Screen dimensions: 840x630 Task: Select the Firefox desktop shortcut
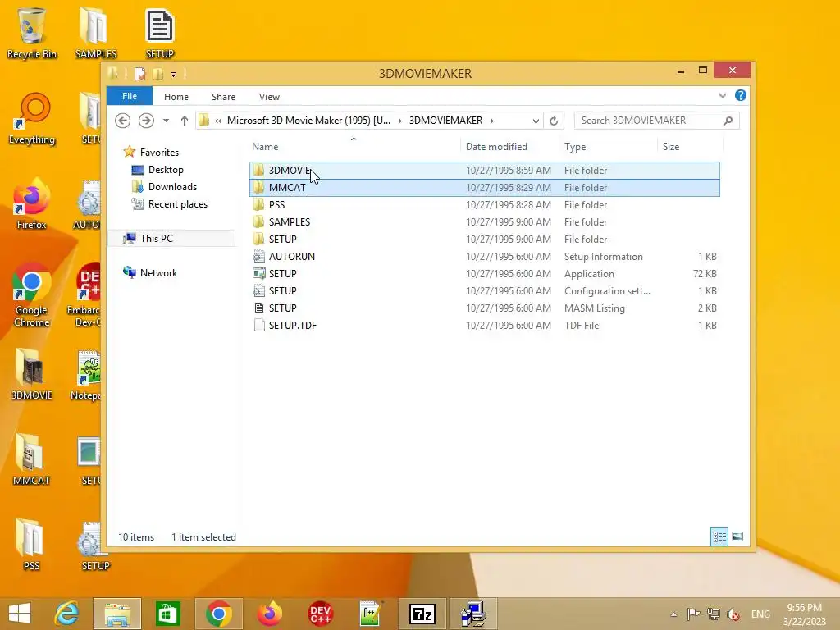[32, 204]
